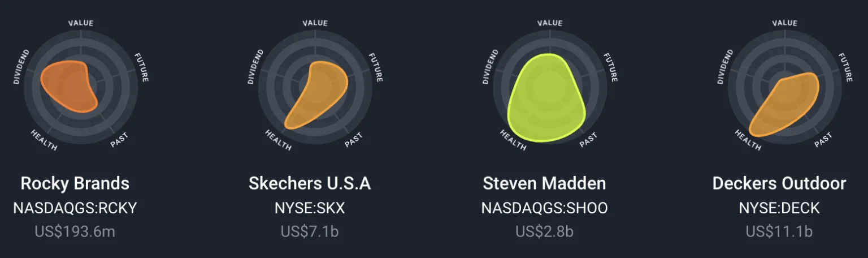Click the US$11.1b market cap value
The height and width of the screenshot is (258, 868).
click(779, 231)
